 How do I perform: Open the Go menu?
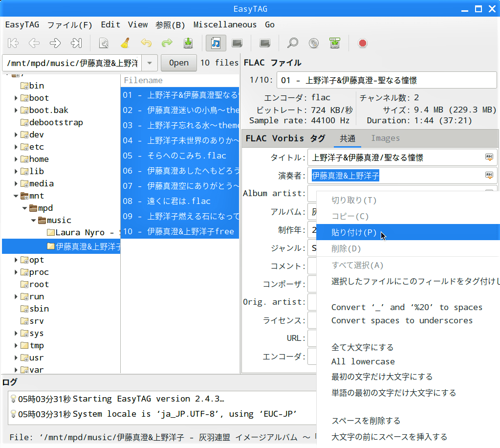pos(269,24)
